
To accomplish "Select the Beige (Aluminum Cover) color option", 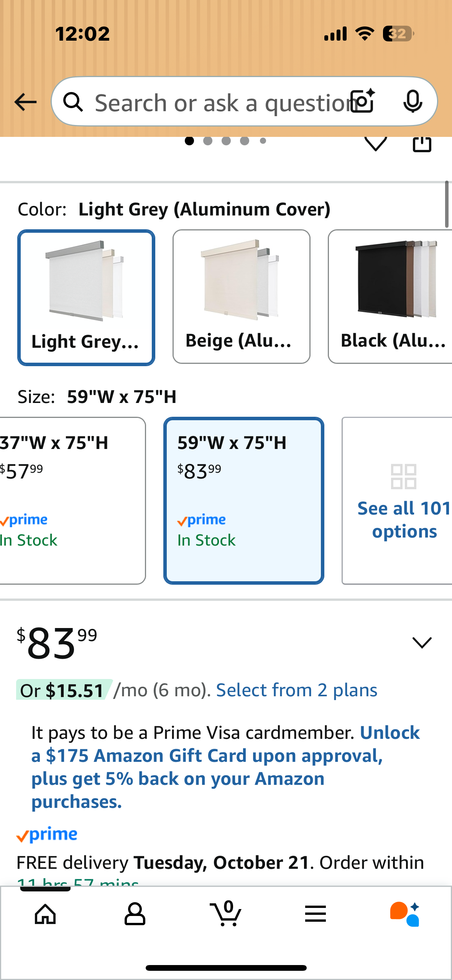I will pos(241,297).
